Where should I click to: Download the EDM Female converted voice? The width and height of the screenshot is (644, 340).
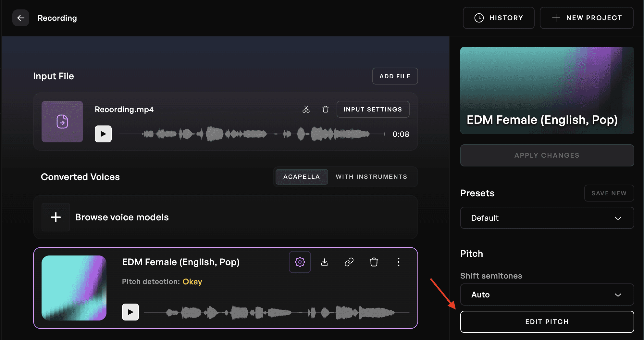(x=325, y=262)
